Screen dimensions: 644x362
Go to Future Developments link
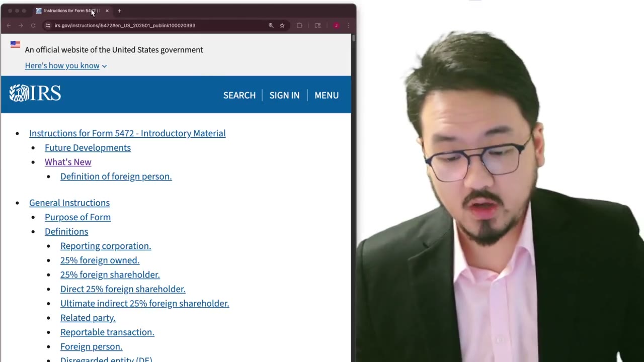pos(88,148)
